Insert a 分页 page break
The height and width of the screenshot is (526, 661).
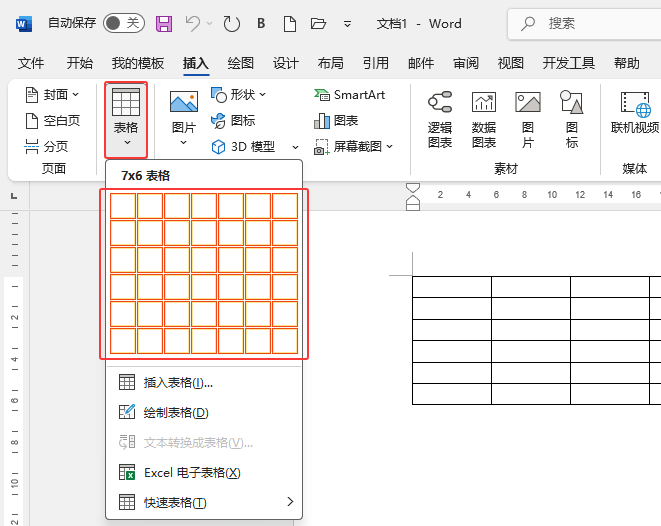(46, 146)
